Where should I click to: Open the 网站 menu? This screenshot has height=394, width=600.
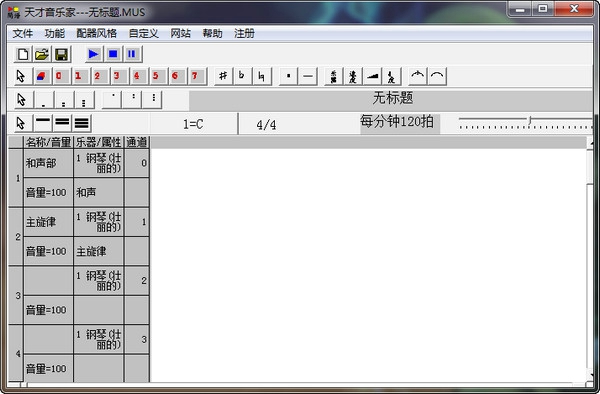pyautogui.click(x=181, y=34)
